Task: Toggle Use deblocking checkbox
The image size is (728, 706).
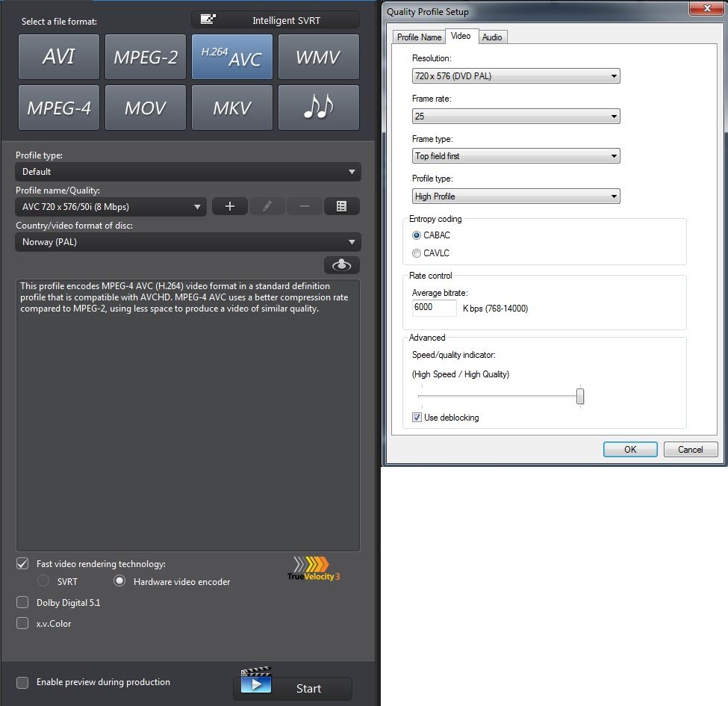Action: pyautogui.click(x=417, y=418)
